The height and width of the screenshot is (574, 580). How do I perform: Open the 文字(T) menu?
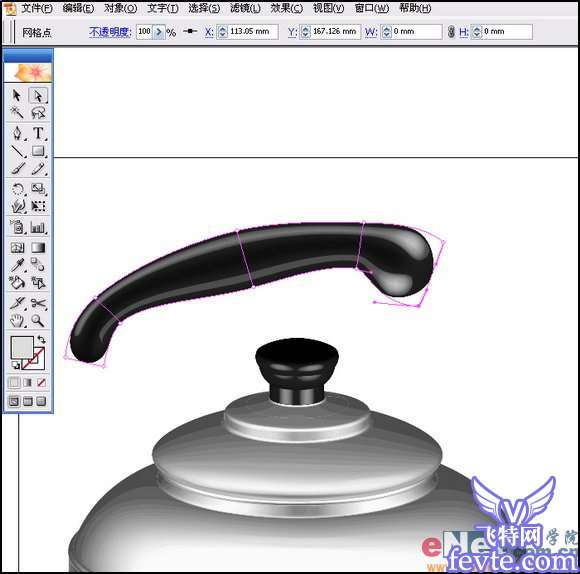(x=162, y=8)
